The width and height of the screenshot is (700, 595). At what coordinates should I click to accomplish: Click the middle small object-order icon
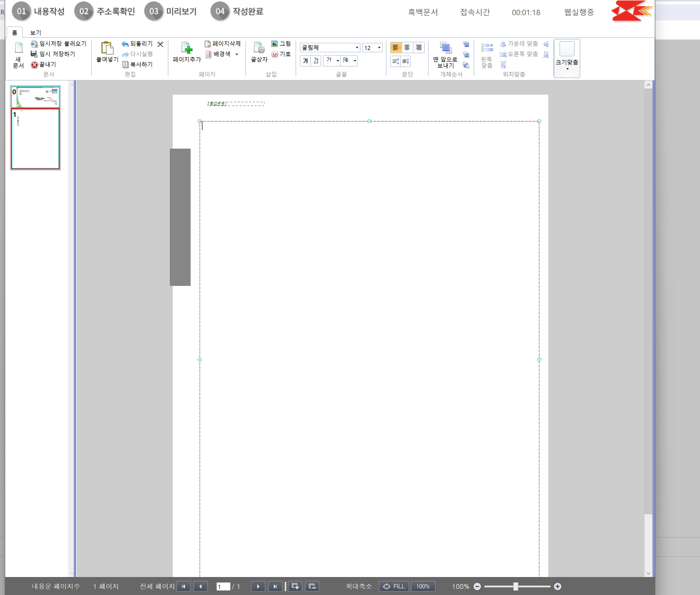466,54
